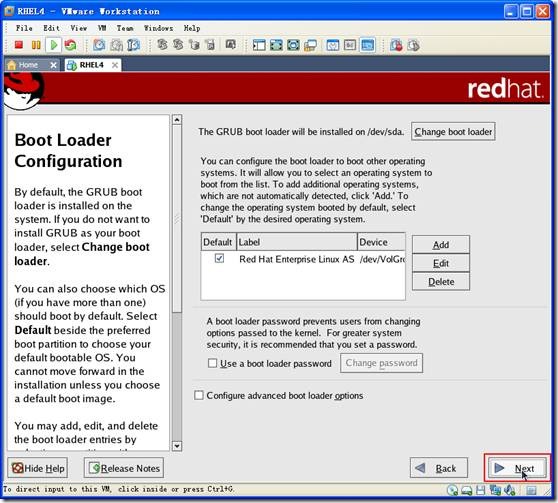558x503 pixels.
Task: Click the Hide Help button
Action: pyautogui.click(x=38, y=468)
